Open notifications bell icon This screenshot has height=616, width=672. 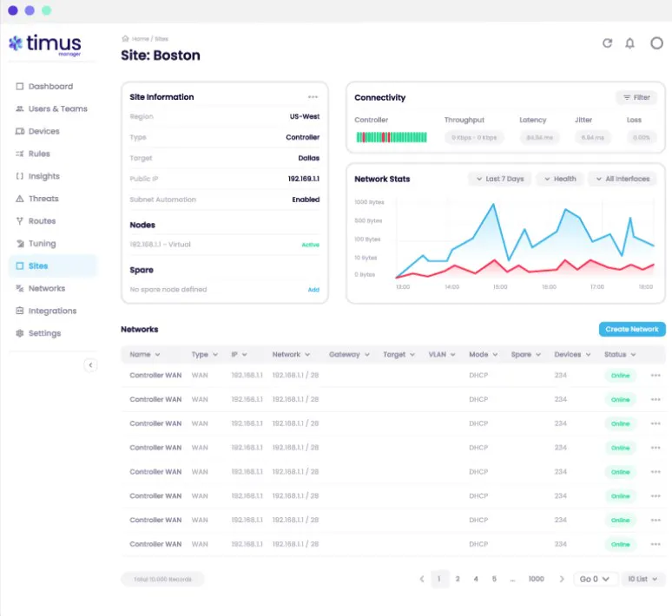629,43
